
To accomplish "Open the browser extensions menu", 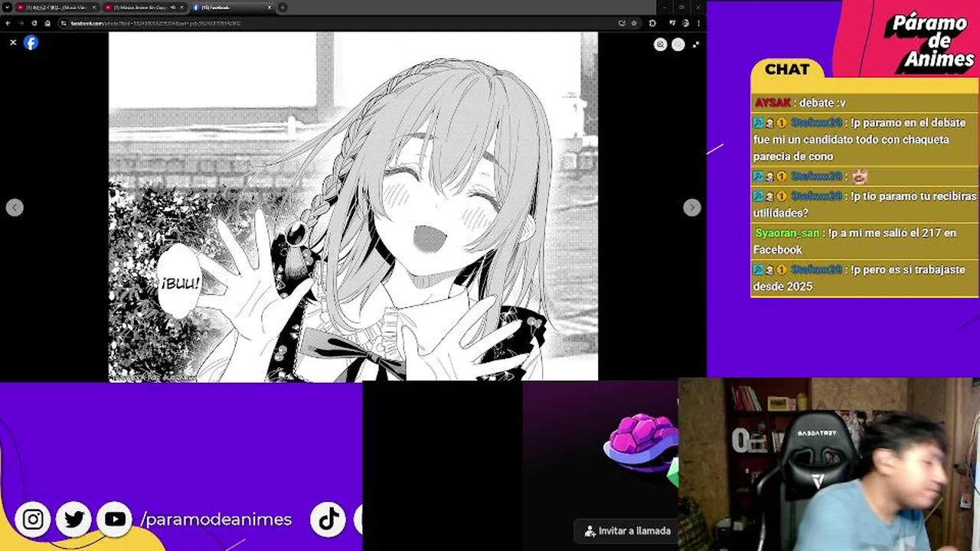I will pyautogui.click(x=652, y=23).
